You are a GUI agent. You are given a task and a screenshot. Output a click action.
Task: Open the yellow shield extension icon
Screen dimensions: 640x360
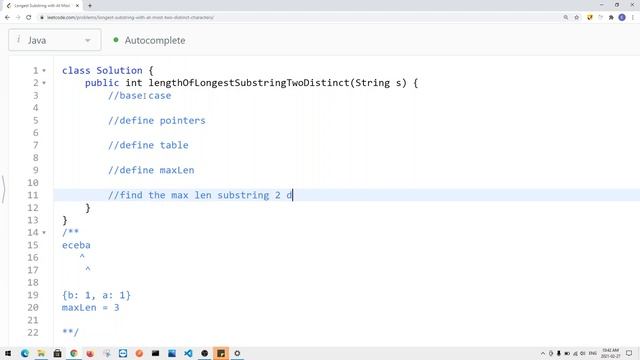pos(589,18)
